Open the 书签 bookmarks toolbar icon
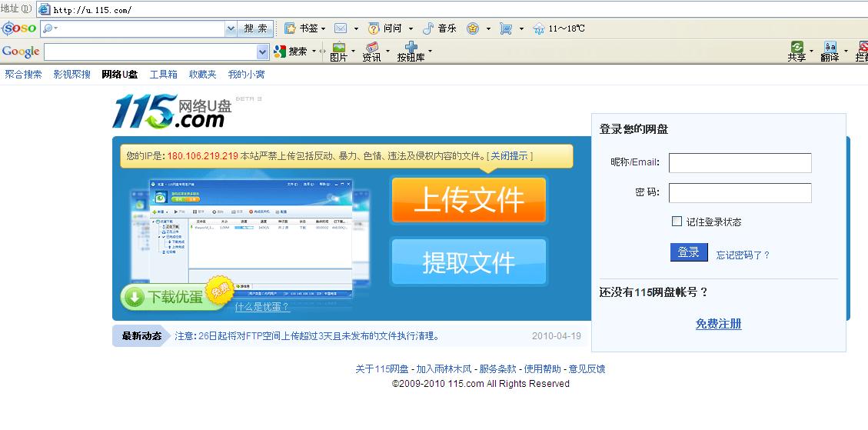The width and height of the screenshot is (868, 430). [x=290, y=28]
